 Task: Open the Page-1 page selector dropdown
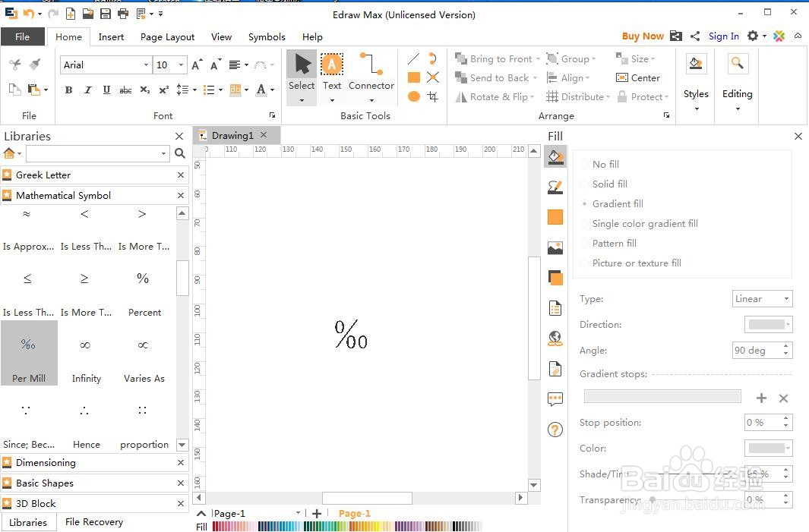(x=298, y=513)
